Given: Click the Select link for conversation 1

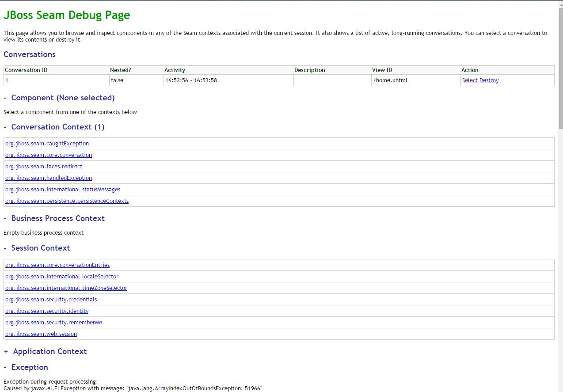Looking at the screenshot, I should coord(469,80).
